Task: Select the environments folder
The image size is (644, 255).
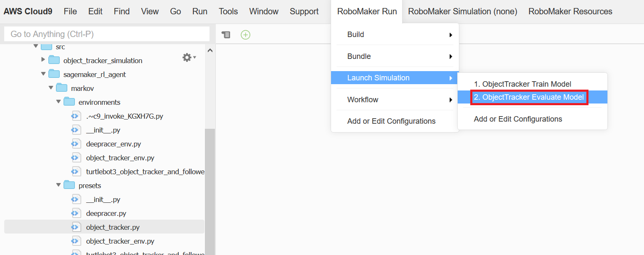Action: point(99,102)
